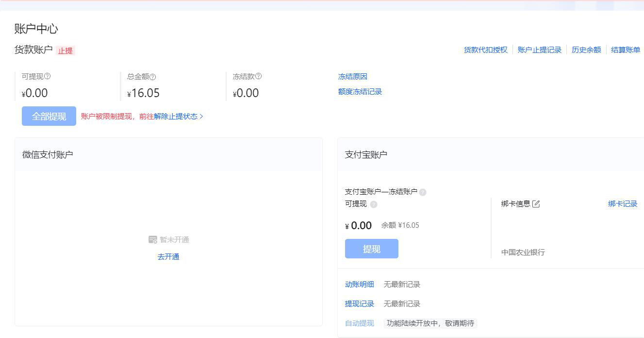
Task: Click the help icon after 支付宝账户—冻结账户
Action: coord(422,192)
